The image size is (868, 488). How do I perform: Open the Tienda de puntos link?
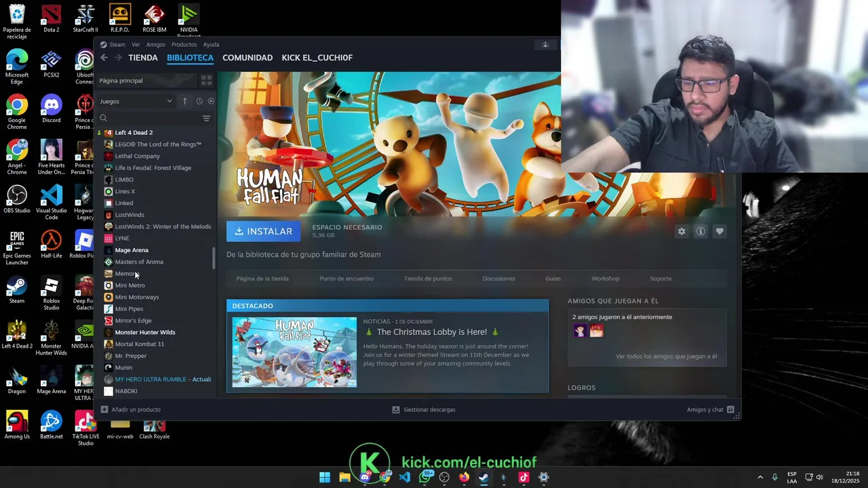point(428,279)
